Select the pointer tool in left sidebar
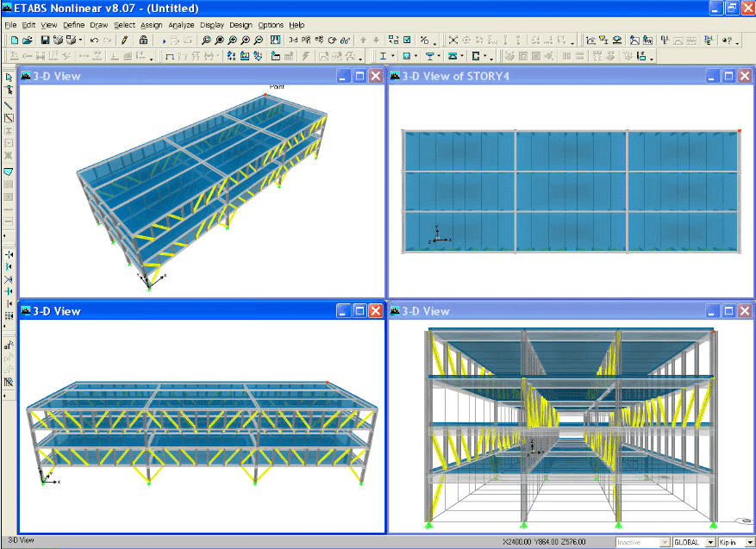Screen dimensions: 756x549 click(9, 78)
